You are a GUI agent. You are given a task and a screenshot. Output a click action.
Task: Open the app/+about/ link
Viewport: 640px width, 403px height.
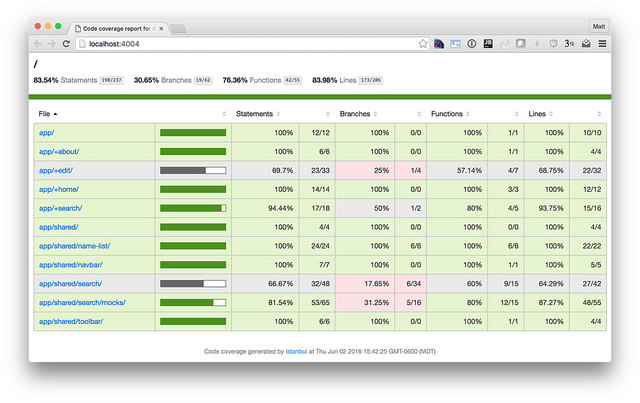point(59,151)
